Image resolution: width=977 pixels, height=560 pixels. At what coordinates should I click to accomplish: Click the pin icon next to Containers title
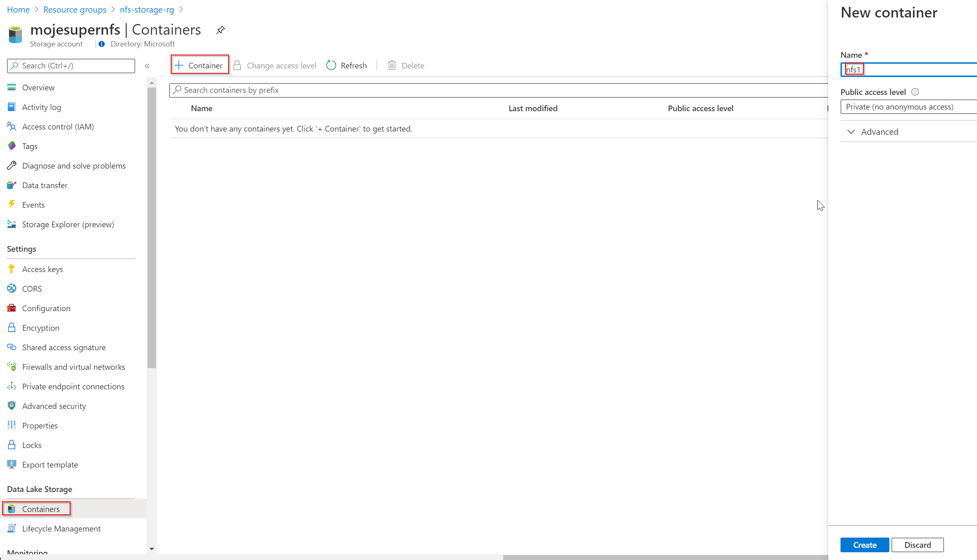pyautogui.click(x=220, y=30)
